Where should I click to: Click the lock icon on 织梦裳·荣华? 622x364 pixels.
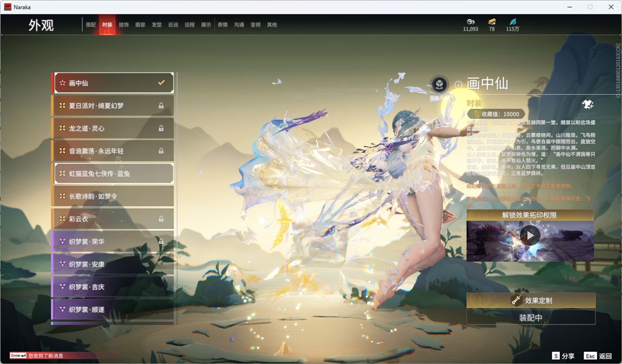(161, 241)
